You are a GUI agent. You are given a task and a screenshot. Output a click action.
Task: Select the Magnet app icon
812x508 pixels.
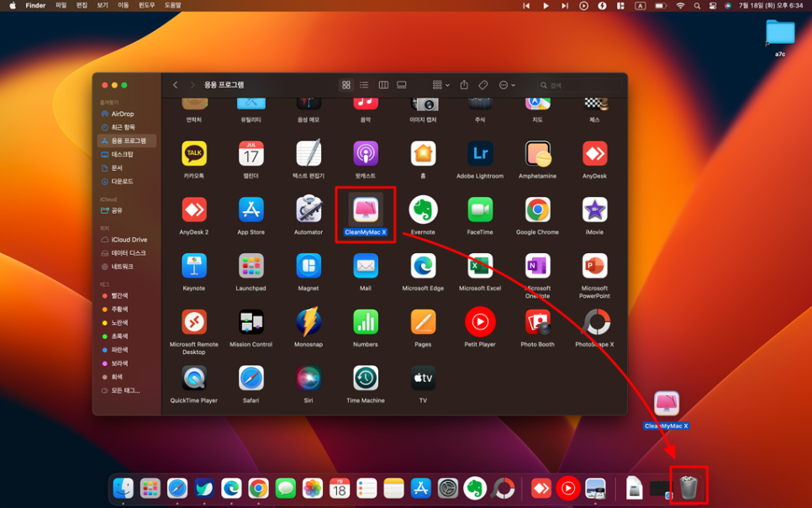(308, 266)
